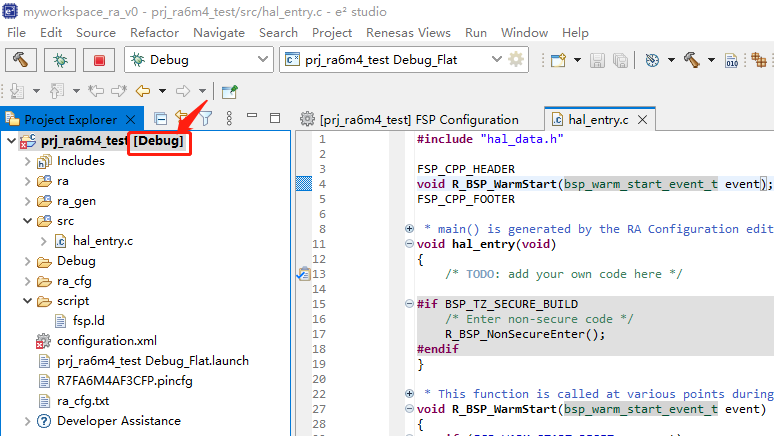Maximize the Project Explorer view
Screen dimensions: 774x436
(x=275, y=118)
